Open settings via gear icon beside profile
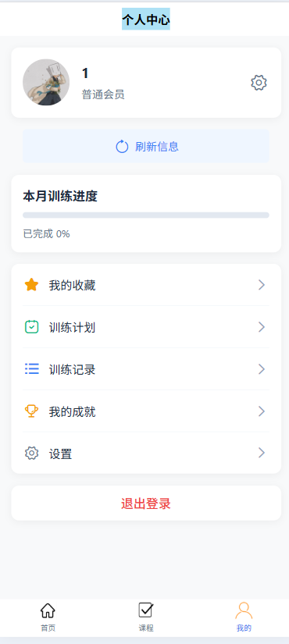 pos(259,83)
